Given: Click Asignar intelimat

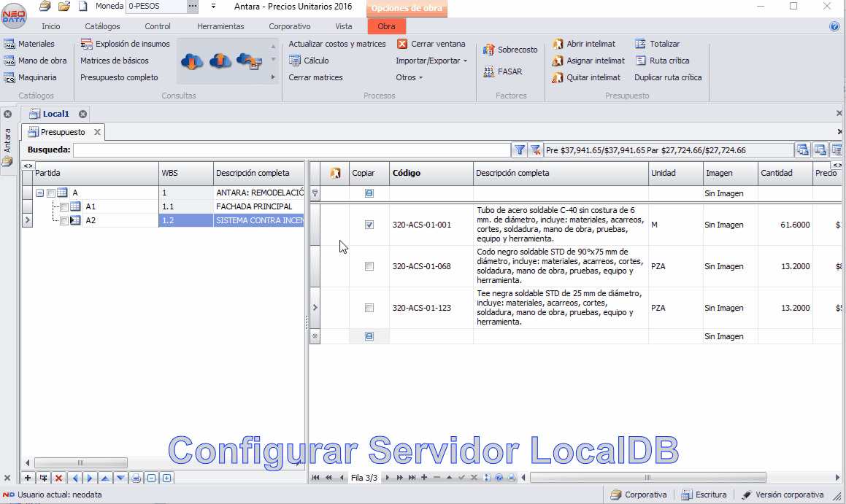Looking at the screenshot, I should tap(588, 61).
